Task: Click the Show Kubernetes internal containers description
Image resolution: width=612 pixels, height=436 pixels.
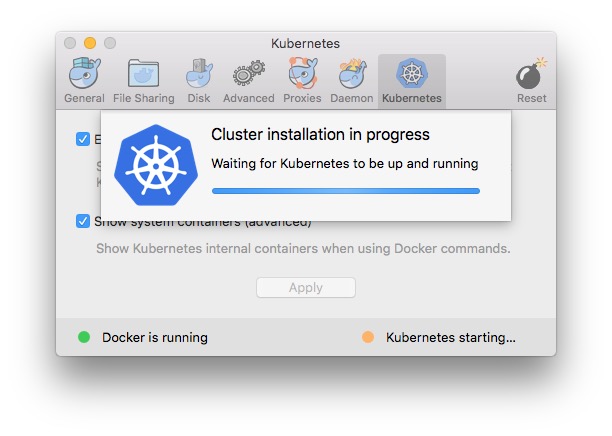Action: (x=303, y=248)
